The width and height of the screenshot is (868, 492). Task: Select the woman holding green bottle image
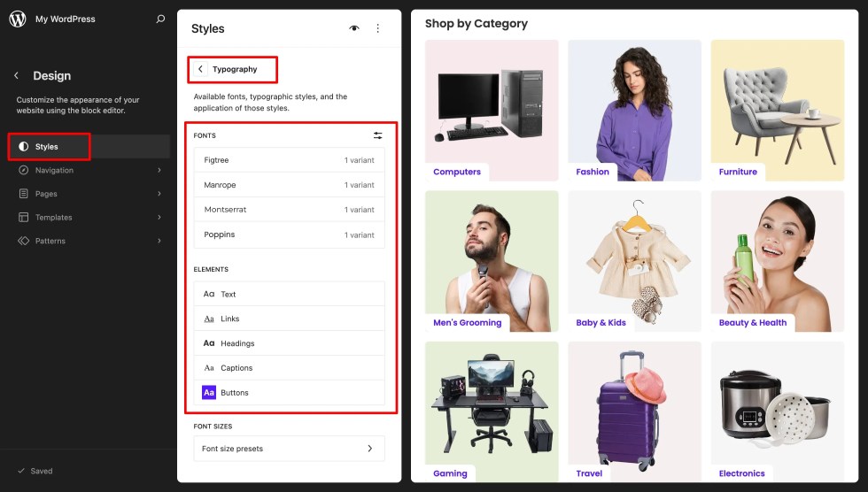[x=778, y=261]
